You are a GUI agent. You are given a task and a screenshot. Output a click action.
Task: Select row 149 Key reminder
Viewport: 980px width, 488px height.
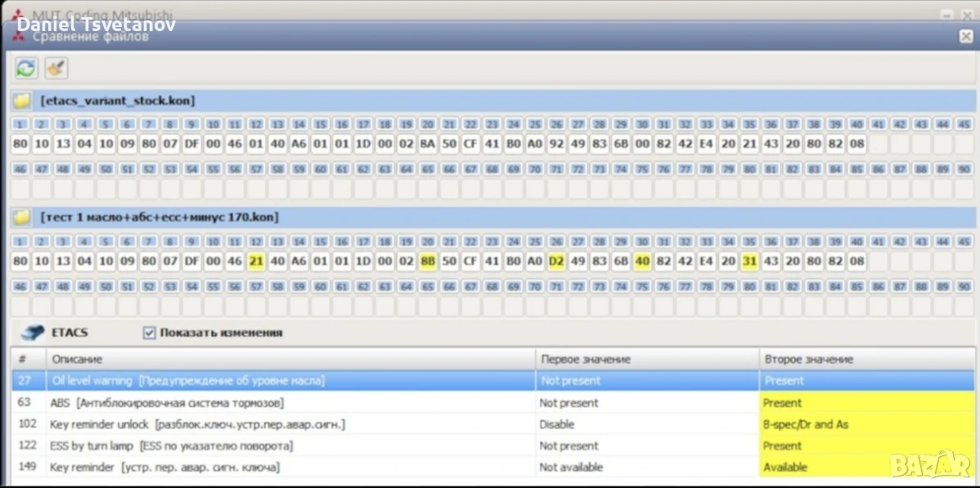[x=494, y=467]
